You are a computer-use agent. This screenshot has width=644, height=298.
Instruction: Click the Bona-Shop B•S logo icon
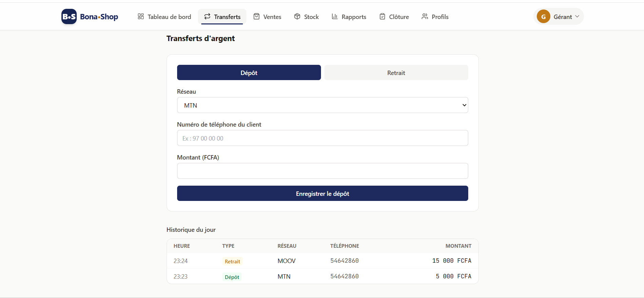coord(69,17)
